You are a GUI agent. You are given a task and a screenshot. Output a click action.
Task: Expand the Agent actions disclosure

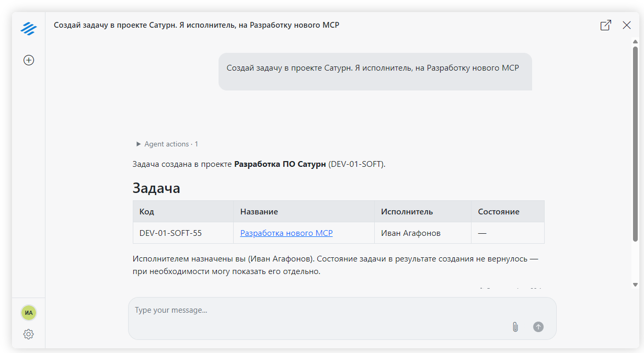167,144
